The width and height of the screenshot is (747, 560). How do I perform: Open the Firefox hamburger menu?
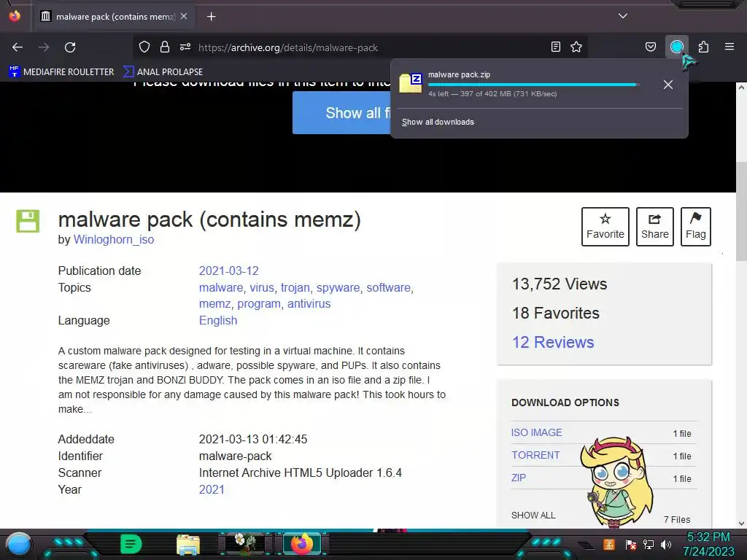pyautogui.click(x=729, y=47)
